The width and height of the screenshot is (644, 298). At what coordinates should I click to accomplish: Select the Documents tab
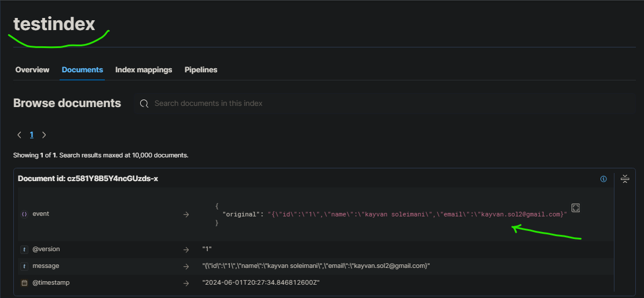coord(82,69)
